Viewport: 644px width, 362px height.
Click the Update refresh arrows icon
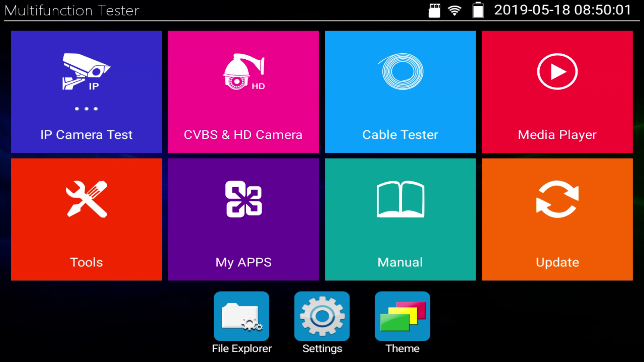pos(557,199)
